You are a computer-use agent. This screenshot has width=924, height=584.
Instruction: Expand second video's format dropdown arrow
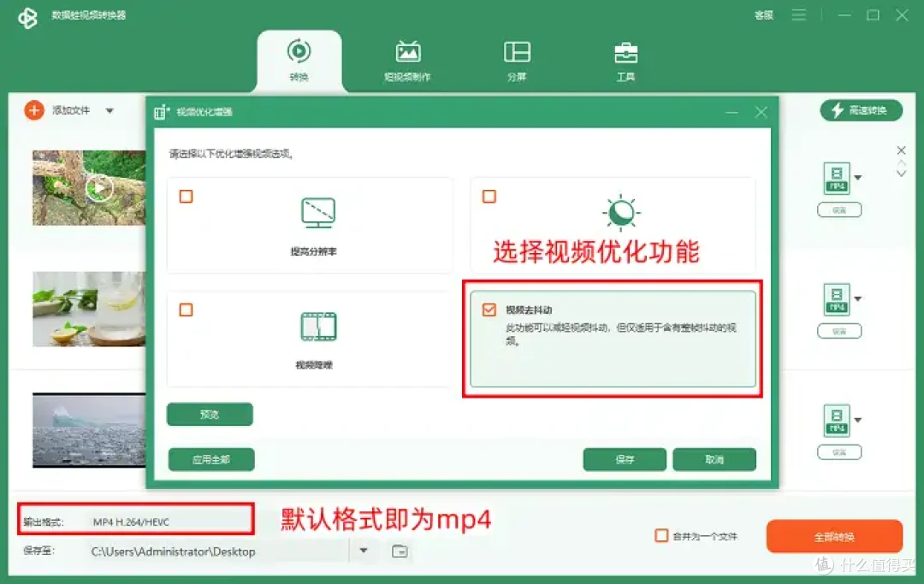coord(858,299)
